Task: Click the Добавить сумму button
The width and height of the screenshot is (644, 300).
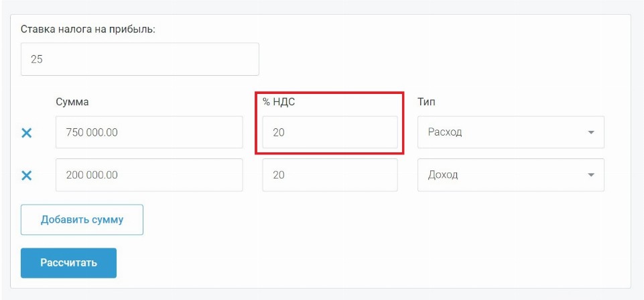Action: (82, 220)
